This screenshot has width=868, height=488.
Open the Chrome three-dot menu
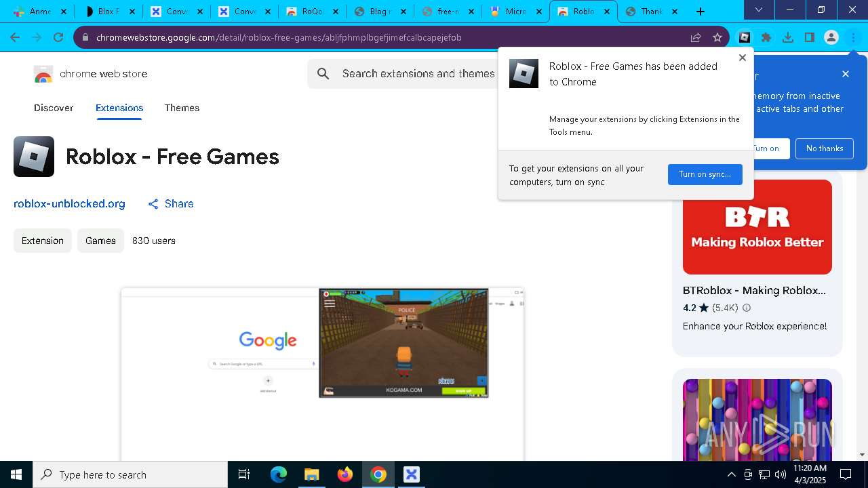[853, 38]
